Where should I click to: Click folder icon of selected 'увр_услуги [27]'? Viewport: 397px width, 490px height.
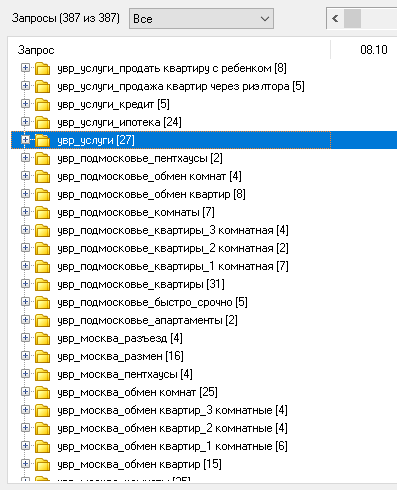(42, 140)
